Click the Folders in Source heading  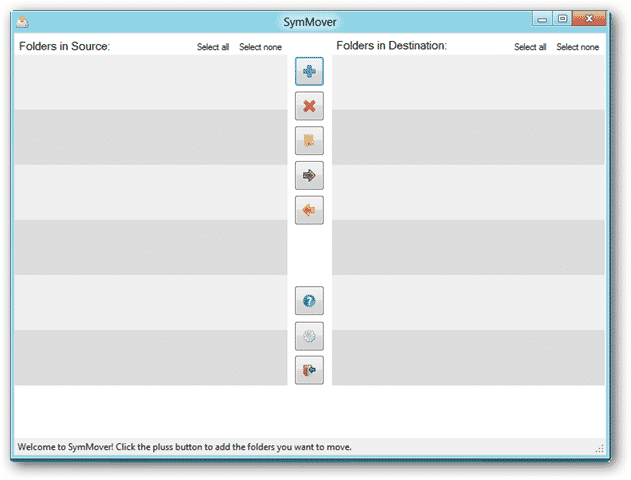click(x=64, y=46)
